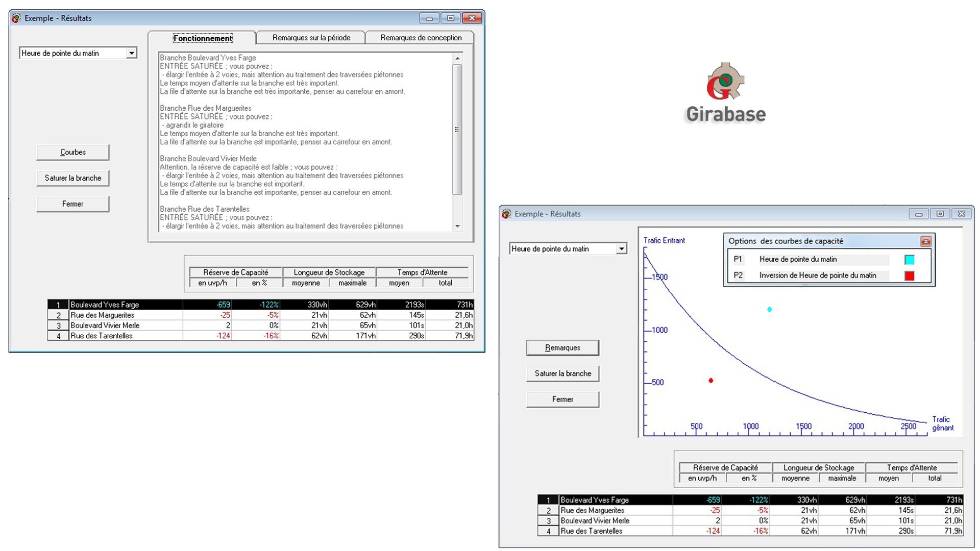The width and height of the screenshot is (980, 551).
Task: Click scrollbar down arrow in remarks text
Action: tap(457, 226)
